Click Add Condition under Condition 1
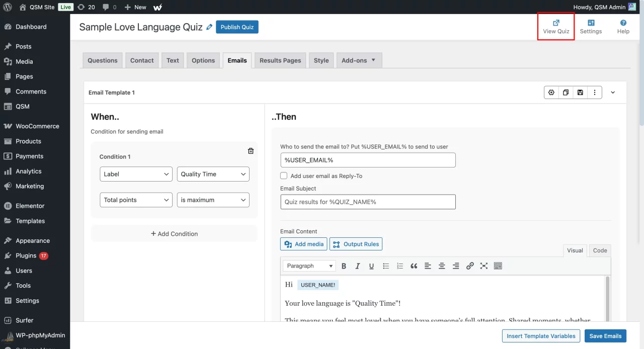 (x=174, y=233)
